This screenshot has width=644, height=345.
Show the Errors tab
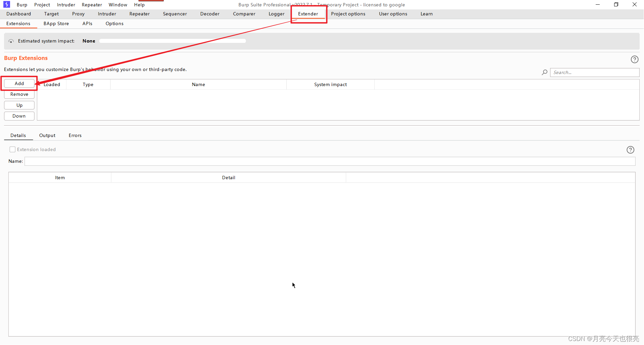pos(75,135)
